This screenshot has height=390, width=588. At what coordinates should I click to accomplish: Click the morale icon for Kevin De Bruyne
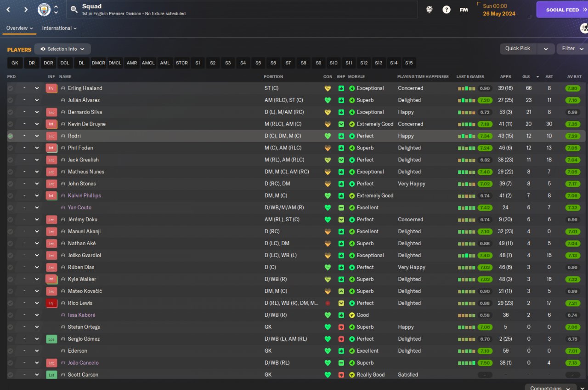click(352, 124)
